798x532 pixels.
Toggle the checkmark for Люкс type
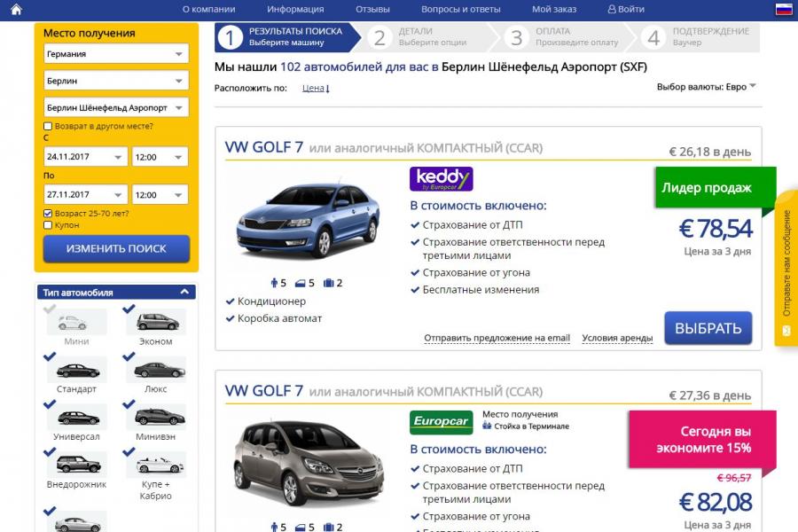[129, 356]
